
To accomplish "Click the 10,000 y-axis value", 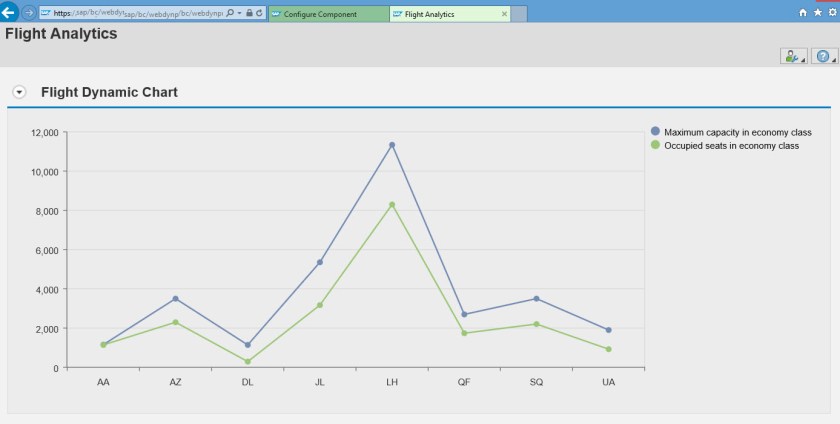I will (x=46, y=172).
